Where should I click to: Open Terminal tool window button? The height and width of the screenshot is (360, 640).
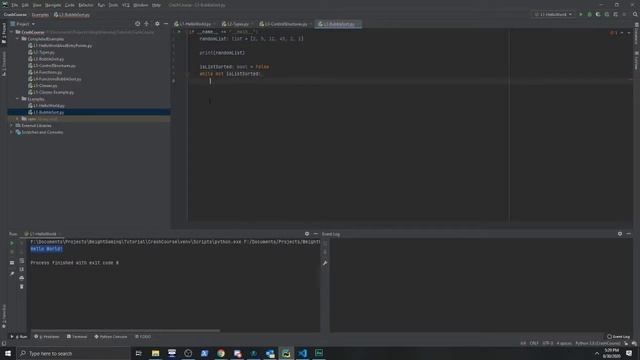[77, 337]
